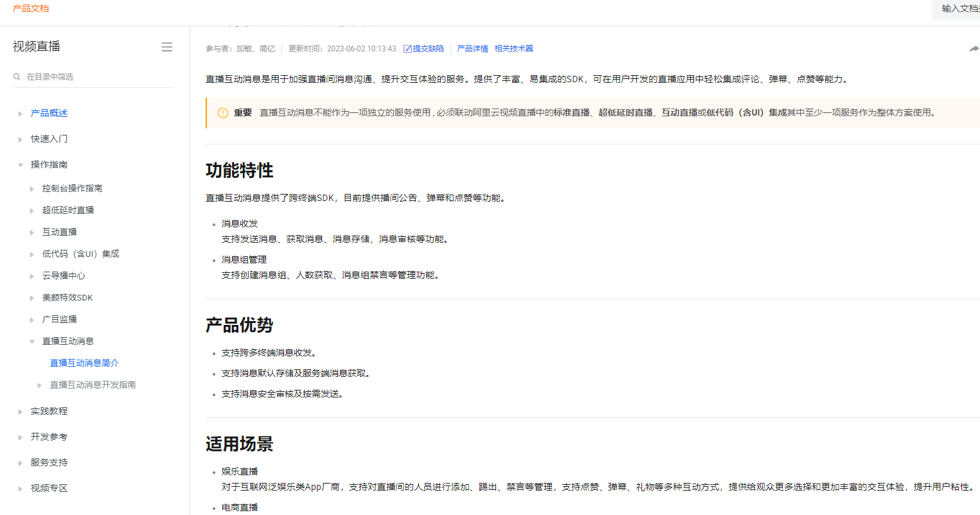
Task: Click the 娱乐直播 bullet title
Action: [240, 471]
